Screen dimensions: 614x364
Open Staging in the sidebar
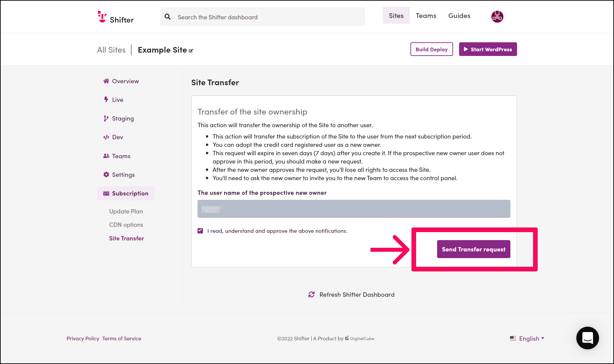[119, 119]
